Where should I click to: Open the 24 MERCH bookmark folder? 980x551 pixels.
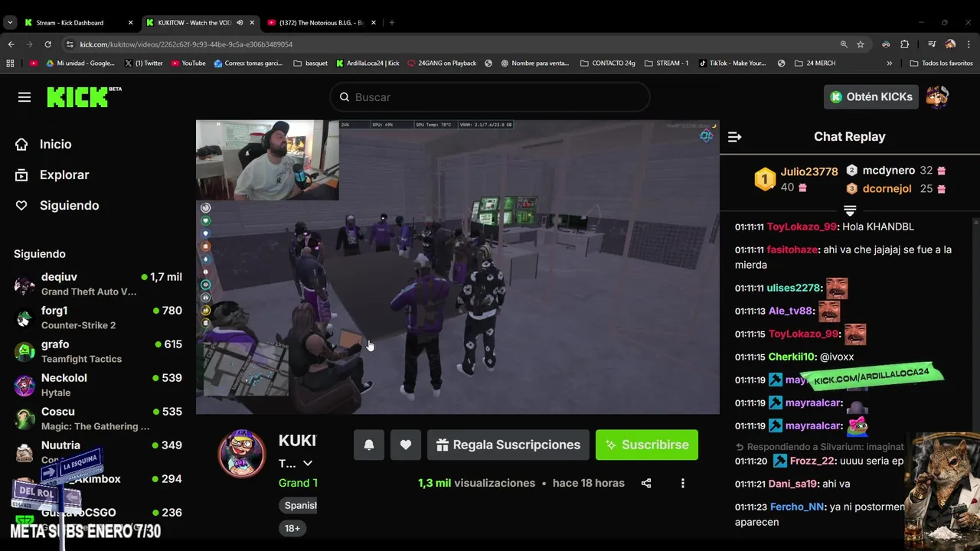pyautogui.click(x=815, y=64)
